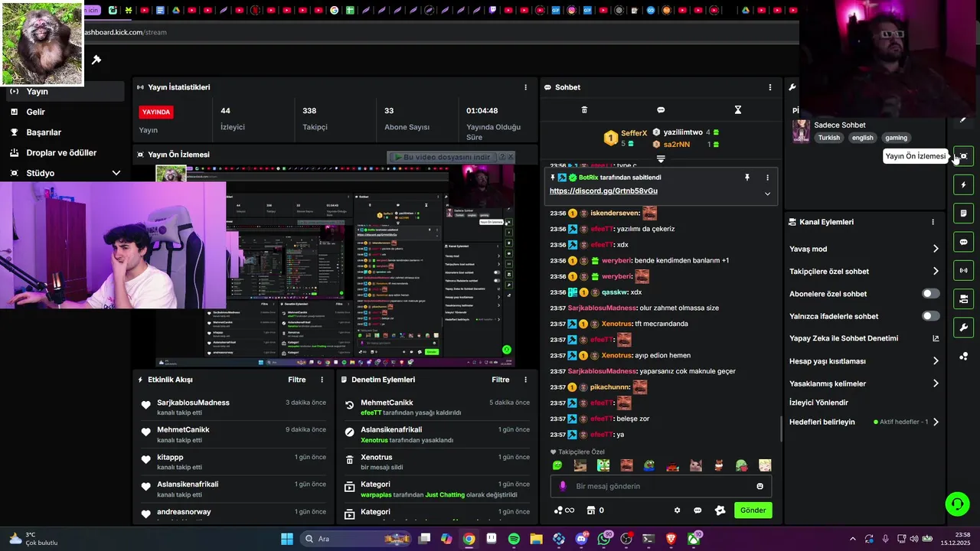This screenshot has height=551, width=980.
Task: Select green Kick smiley emote
Action: point(557,465)
